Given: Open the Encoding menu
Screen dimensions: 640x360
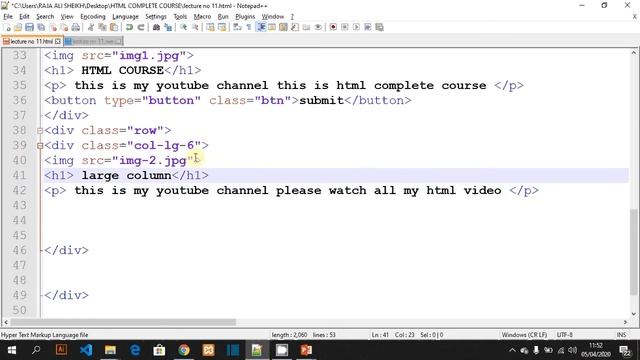Looking at the screenshot, I should tap(93, 16).
